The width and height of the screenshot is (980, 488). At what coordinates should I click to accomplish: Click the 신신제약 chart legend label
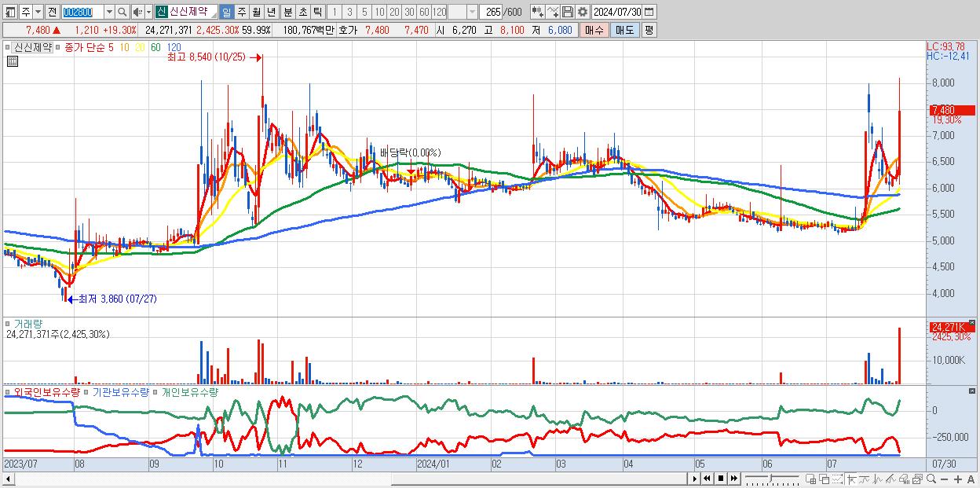(x=32, y=47)
